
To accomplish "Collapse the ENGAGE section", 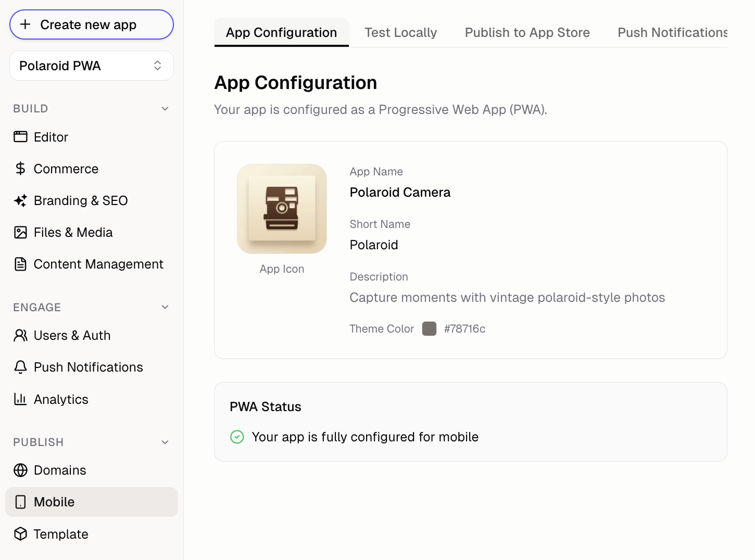I will [x=165, y=307].
